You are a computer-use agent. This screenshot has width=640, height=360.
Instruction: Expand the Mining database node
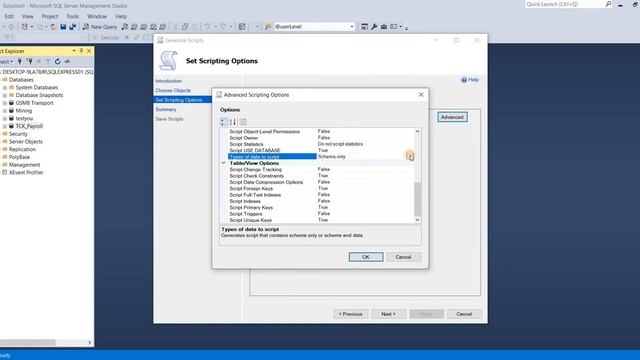click(x=4, y=111)
